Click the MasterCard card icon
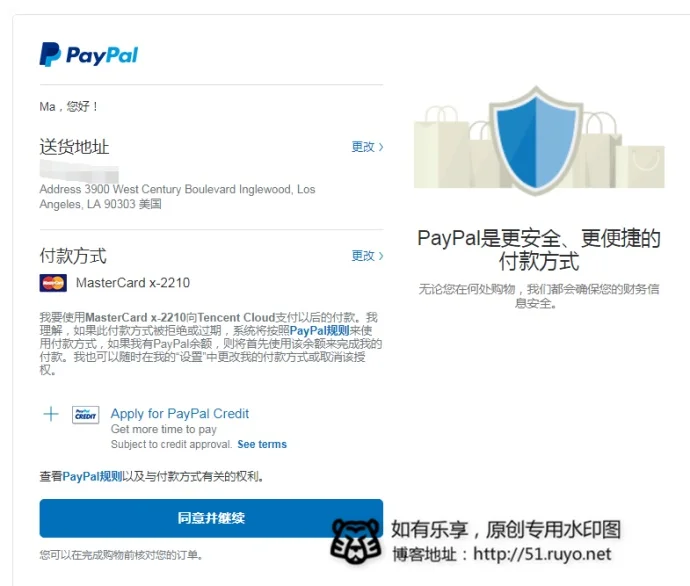Screen dimensions: 690x586 click(53, 283)
